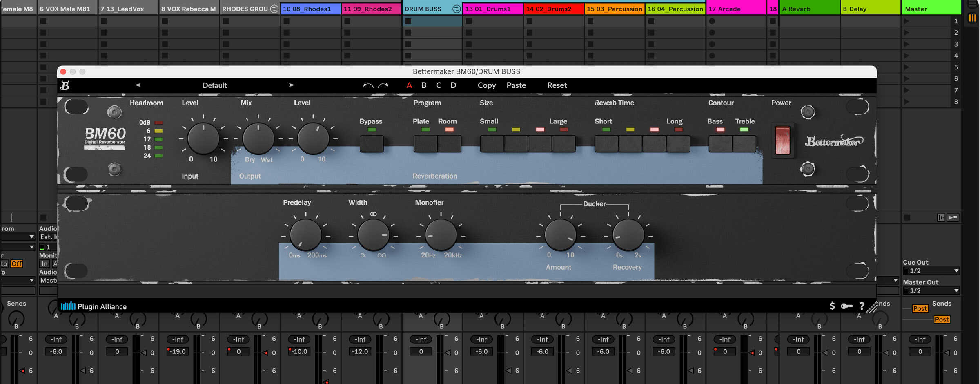Launch Master scene 8
The width and height of the screenshot is (980, 384).
[907, 102]
